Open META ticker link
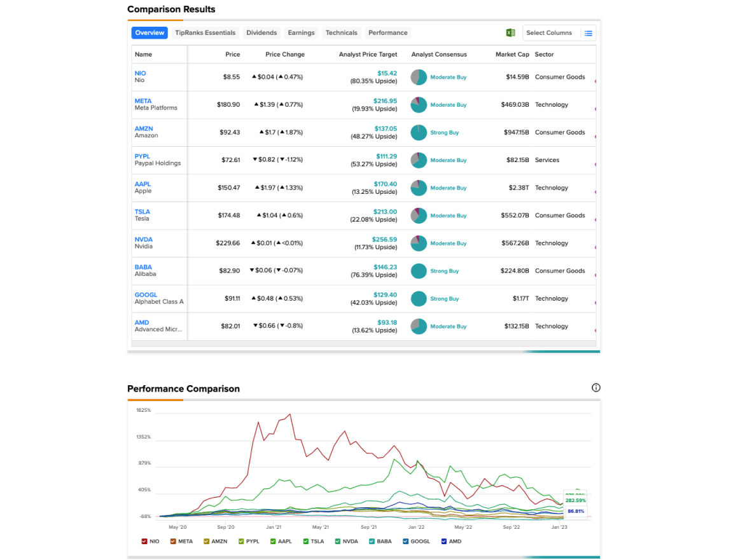Viewport: 731px width, 560px height. pos(143,101)
